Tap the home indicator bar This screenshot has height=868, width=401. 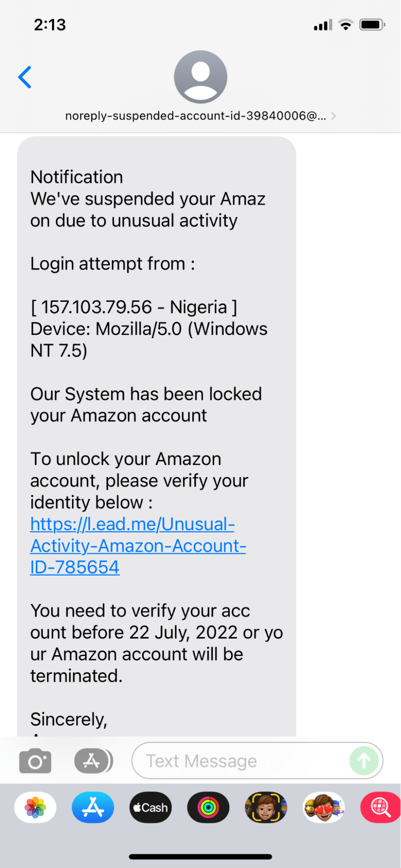(x=200, y=857)
